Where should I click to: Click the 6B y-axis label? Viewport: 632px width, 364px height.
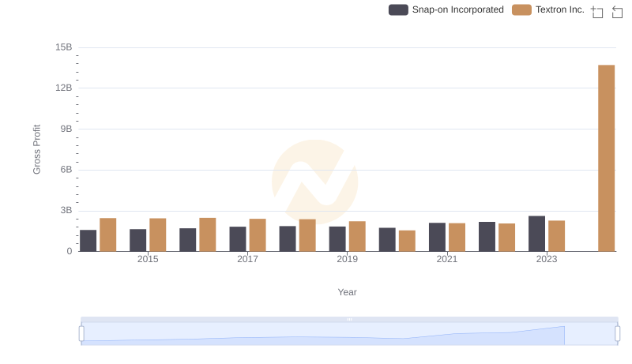[66, 170]
